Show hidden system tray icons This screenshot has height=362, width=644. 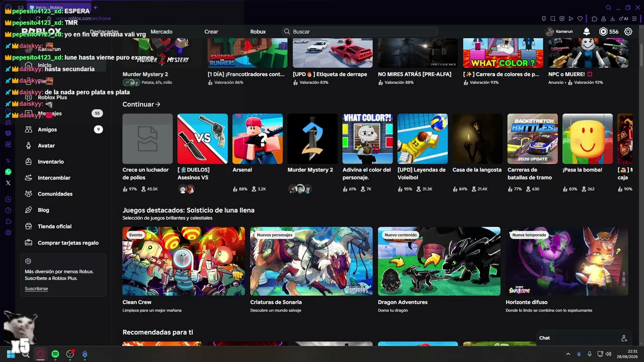pos(568,354)
